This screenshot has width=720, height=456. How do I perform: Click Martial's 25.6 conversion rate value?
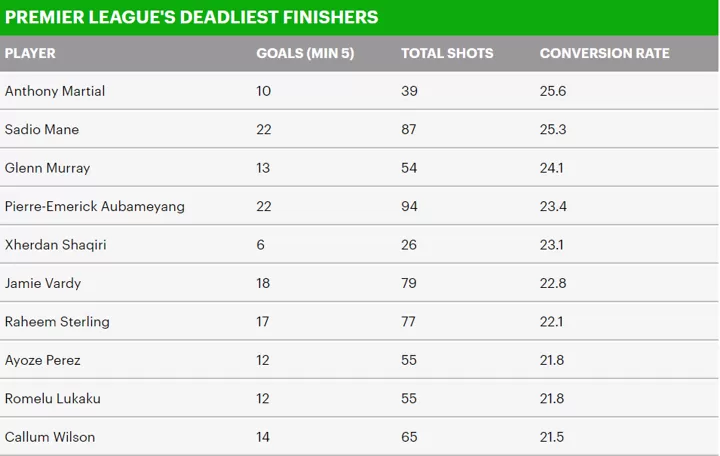[553, 91]
